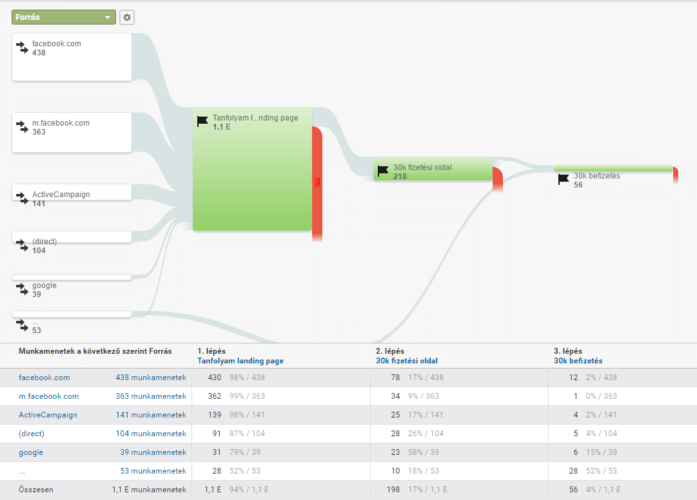The height and width of the screenshot is (500, 697).
Task: Click ActiveCampaign link in the table
Action: pos(48,415)
